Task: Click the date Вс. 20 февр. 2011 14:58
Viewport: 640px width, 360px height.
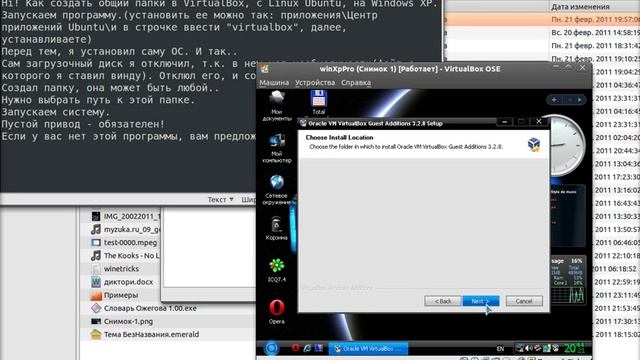Action: pos(596,33)
